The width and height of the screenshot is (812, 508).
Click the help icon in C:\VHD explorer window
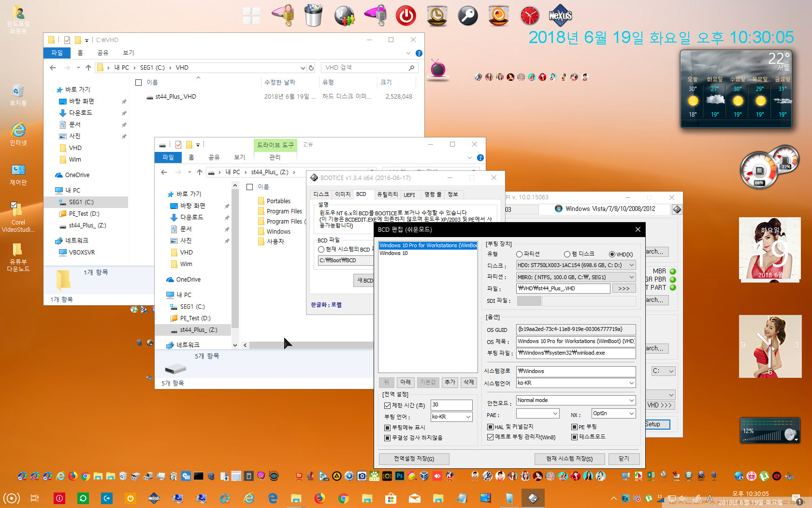pos(419,53)
